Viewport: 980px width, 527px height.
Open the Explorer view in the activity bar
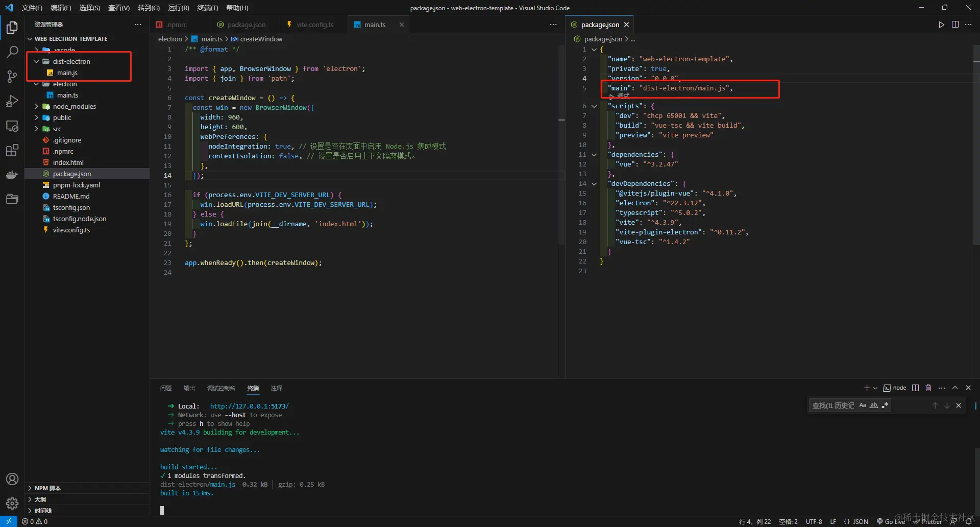pyautogui.click(x=12, y=28)
